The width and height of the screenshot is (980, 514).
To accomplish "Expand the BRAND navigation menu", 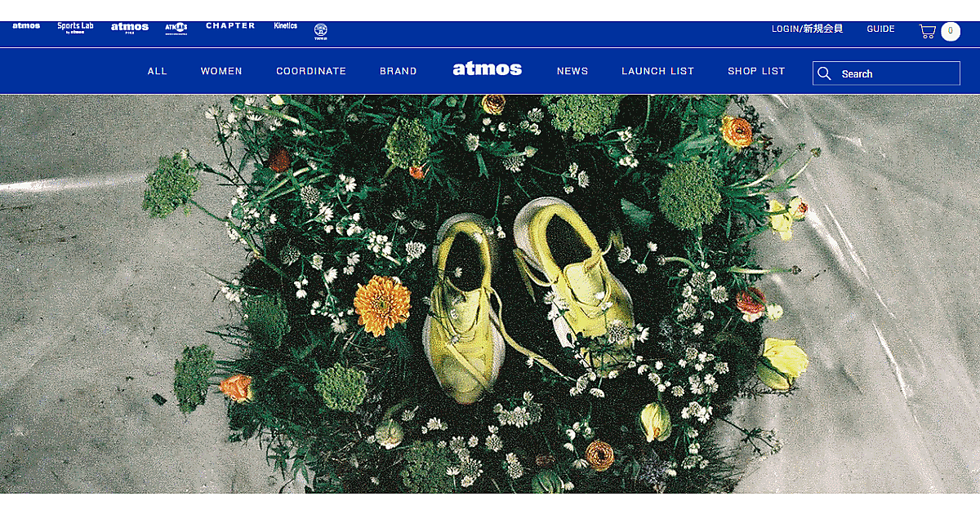I will point(399,71).
